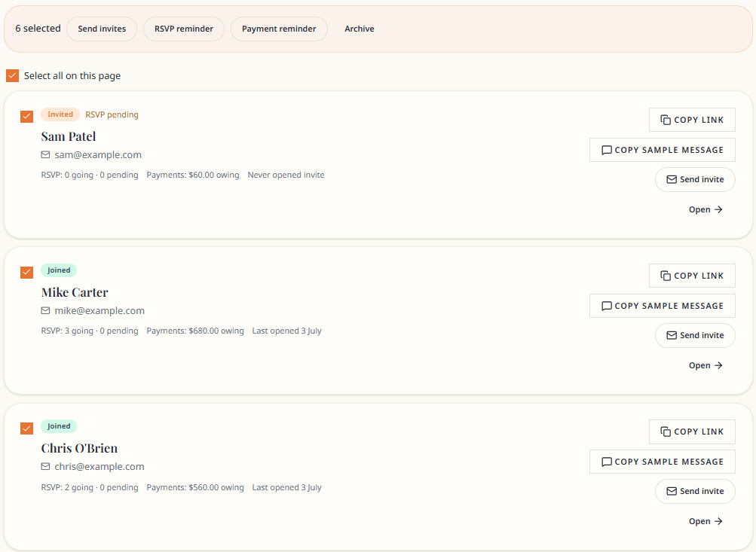
Task: Copy sample message for Chris O'Brien
Action: pyautogui.click(x=662, y=462)
